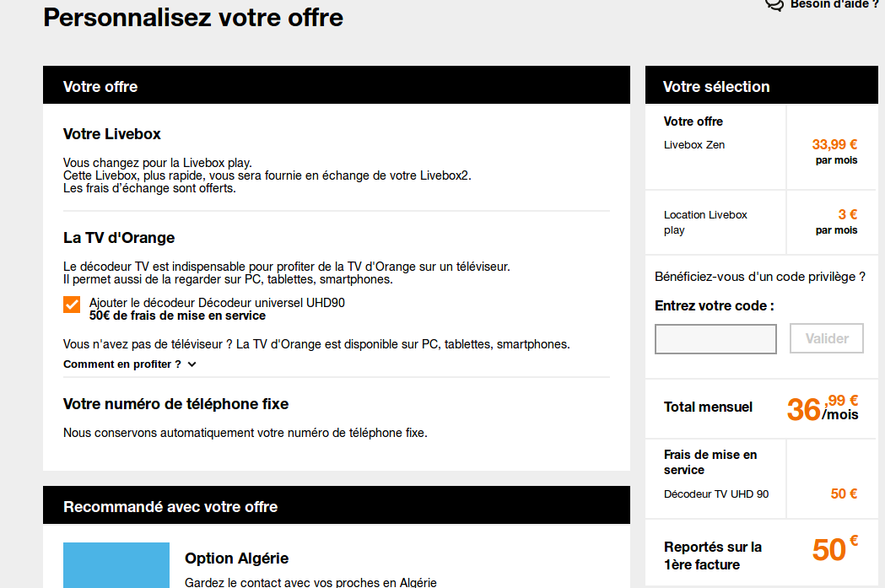Click 'Vous changez pour la Livebox play.' text
This screenshot has height=588, width=885.
point(158,163)
